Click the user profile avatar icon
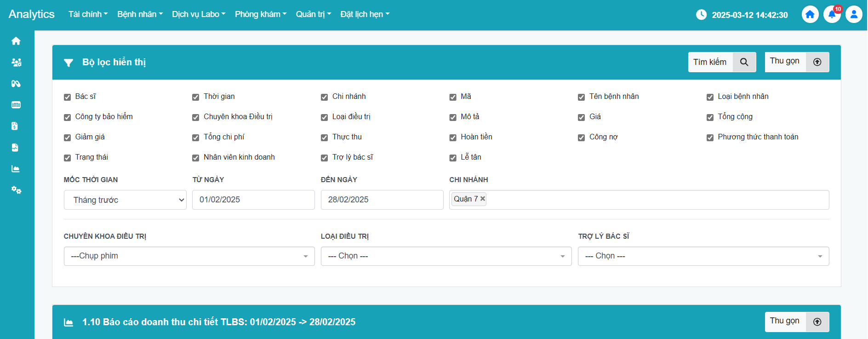The image size is (868, 339). tap(854, 14)
